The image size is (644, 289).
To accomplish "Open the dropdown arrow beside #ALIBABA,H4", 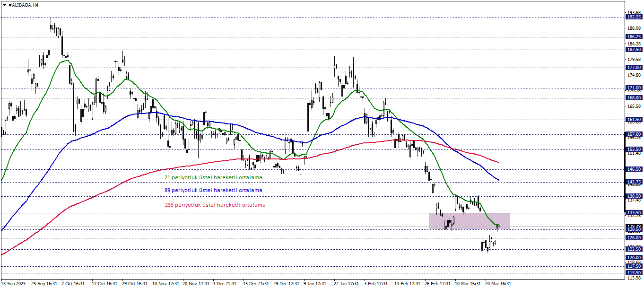I will click(4, 4).
